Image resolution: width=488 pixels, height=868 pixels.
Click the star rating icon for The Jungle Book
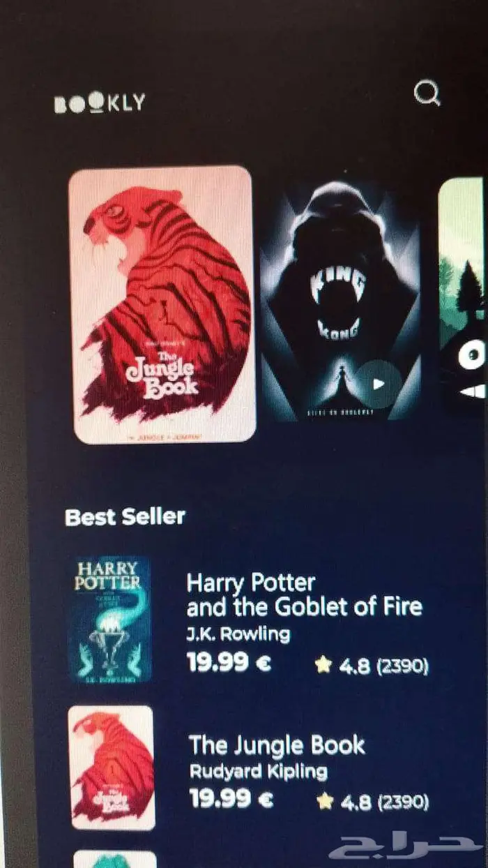324,802
